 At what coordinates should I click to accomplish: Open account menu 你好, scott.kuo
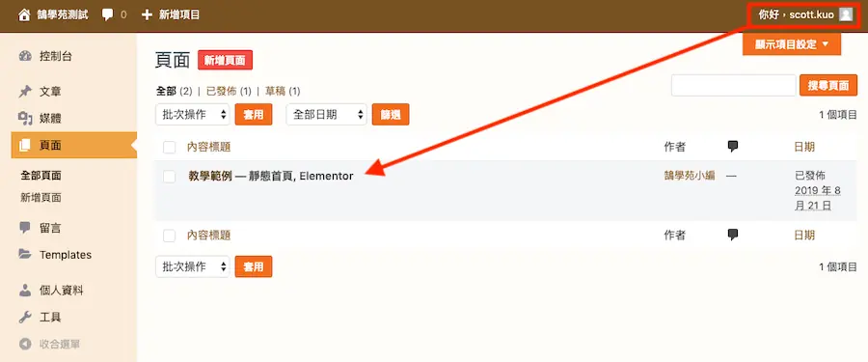point(805,15)
